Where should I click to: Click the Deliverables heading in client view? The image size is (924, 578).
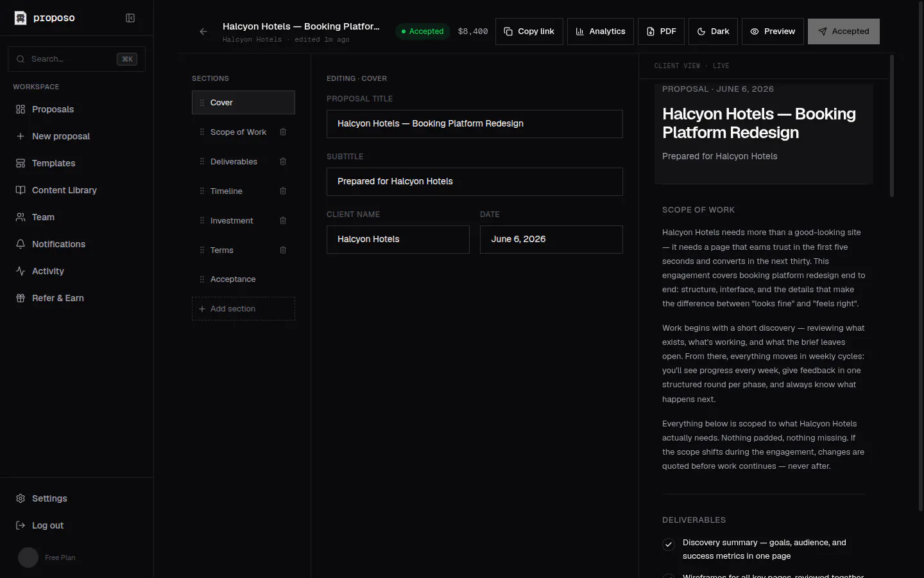pyautogui.click(x=694, y=520)
